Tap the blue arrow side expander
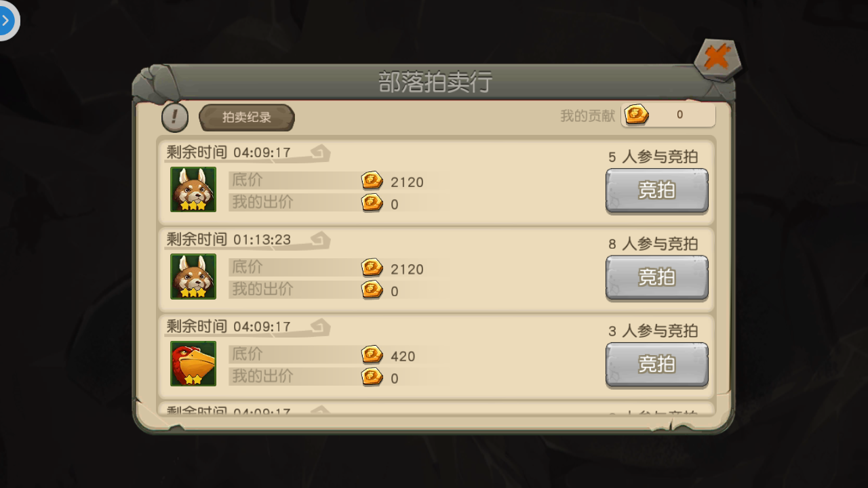Viewport: 868px width, 488px height. point(7,20)
